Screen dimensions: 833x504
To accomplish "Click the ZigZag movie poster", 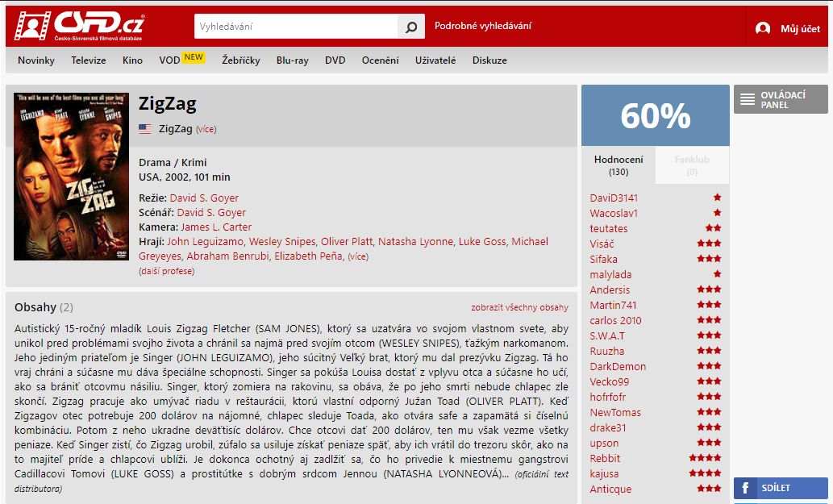I will pyautogui.click(x=71, y=177).
